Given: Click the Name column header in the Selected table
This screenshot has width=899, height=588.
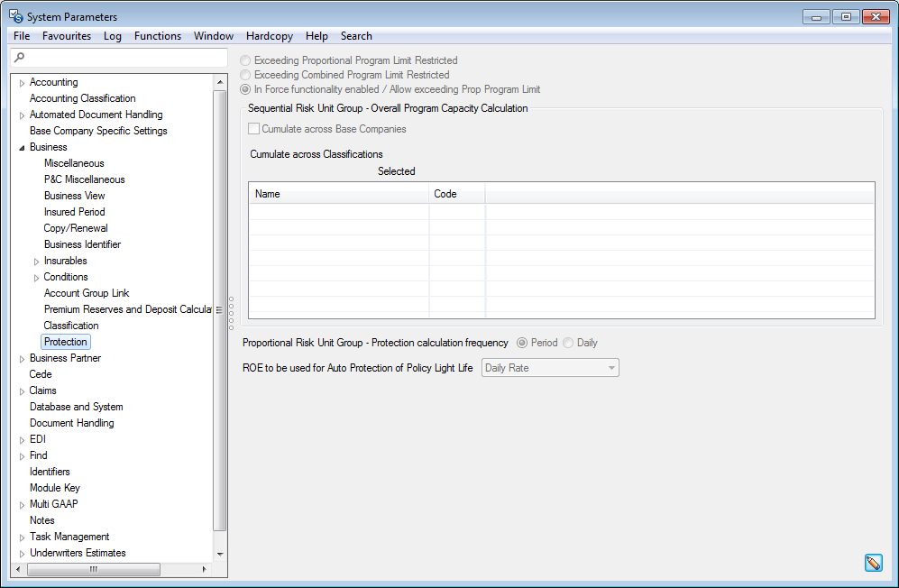Looking at the screenshot, I should [x=337, y=193].
